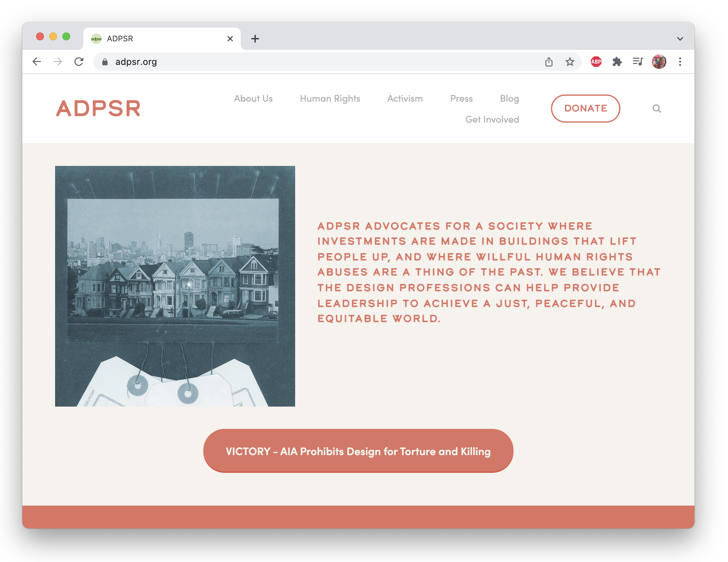Open the media controls icon
This screenshot has width=728, height=562.
pos(638,62)
